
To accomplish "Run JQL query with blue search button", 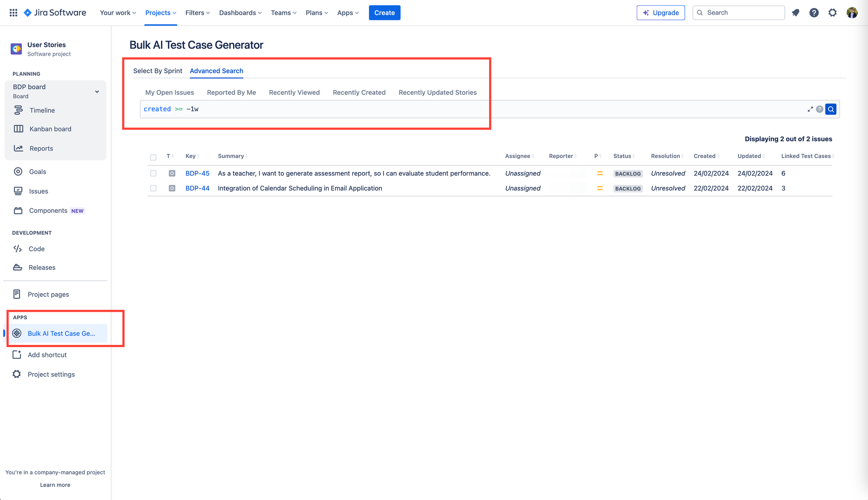I will [x=831, y=109].
